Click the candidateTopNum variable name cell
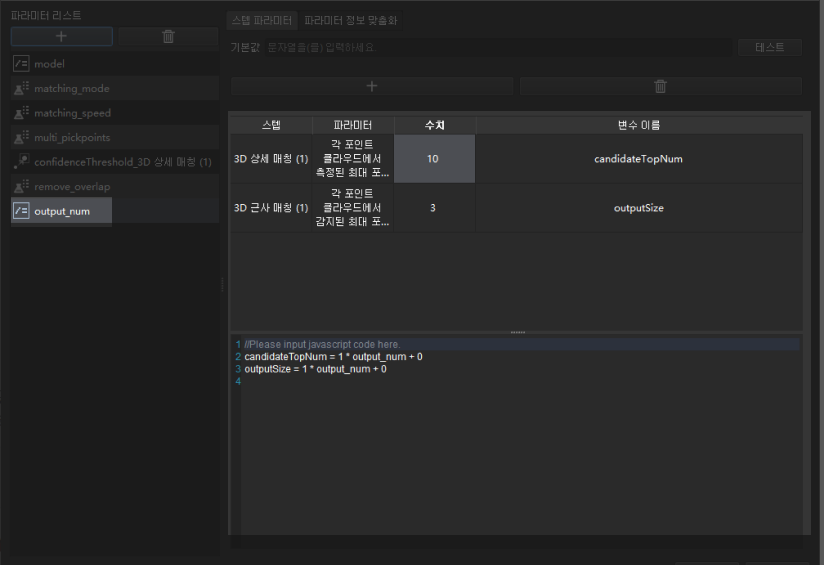This screenshot has width=824, height=565. tap(639, 159)
